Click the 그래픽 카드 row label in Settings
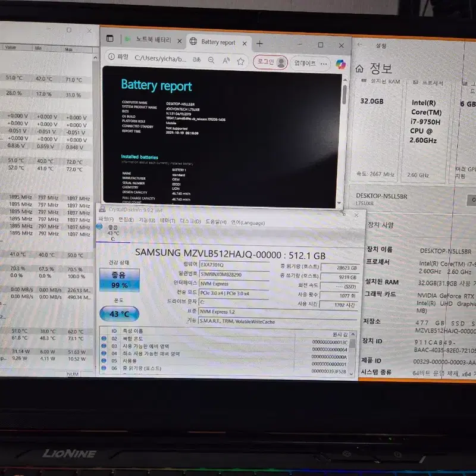Image resolution: width=476 pixels, height=476 pixels. click(380, 294)
